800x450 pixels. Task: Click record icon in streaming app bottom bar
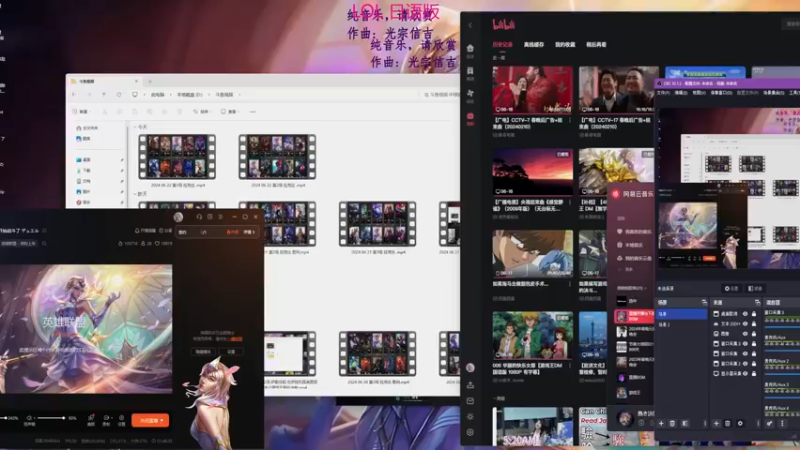[x=106, y=420]
